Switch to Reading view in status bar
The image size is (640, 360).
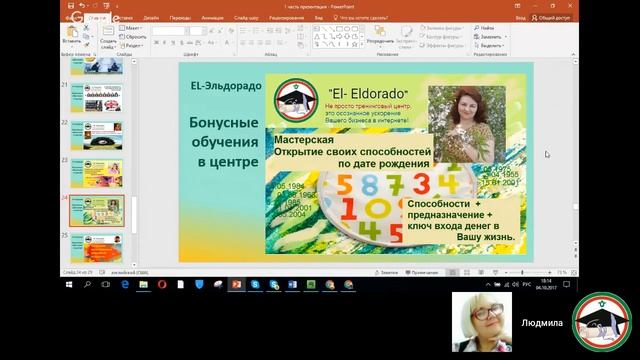coord(481,272)
